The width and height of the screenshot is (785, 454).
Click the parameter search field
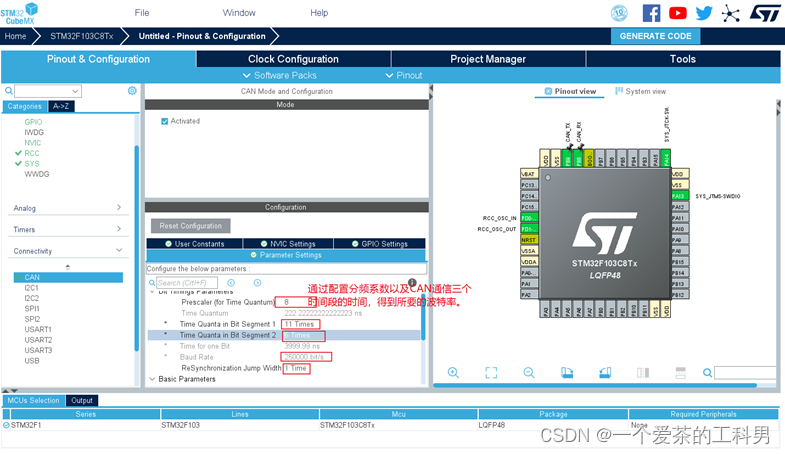coord(187,283)
